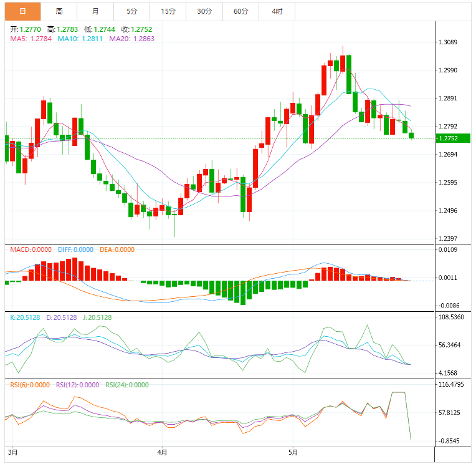Viewport: 476px width, 469px height.
Task: Select the RSI(6) indicator label
Action: tap(29, 385)
